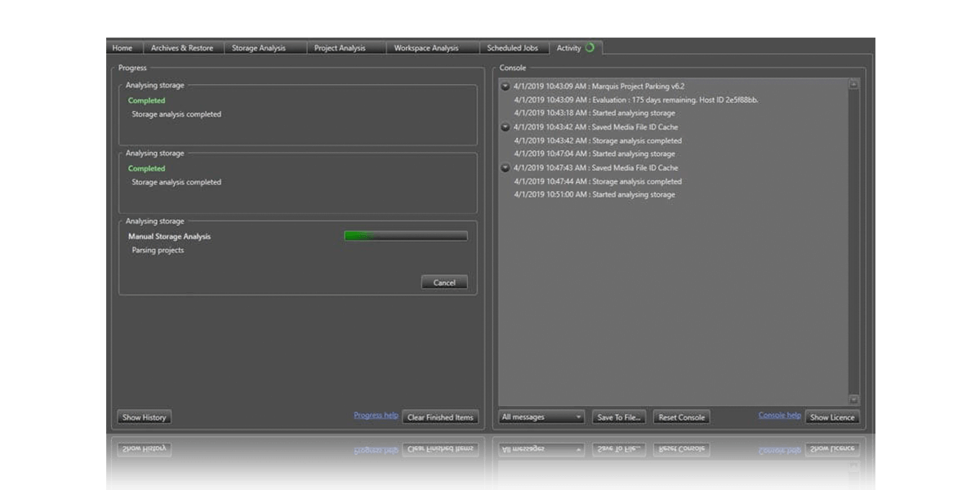
Task: Select the Activity tab
Action: coord(575,48)
